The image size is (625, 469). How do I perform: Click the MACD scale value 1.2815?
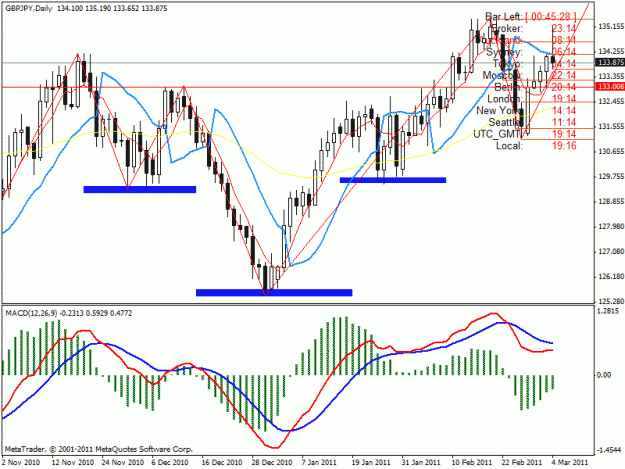tap(608, 311)
